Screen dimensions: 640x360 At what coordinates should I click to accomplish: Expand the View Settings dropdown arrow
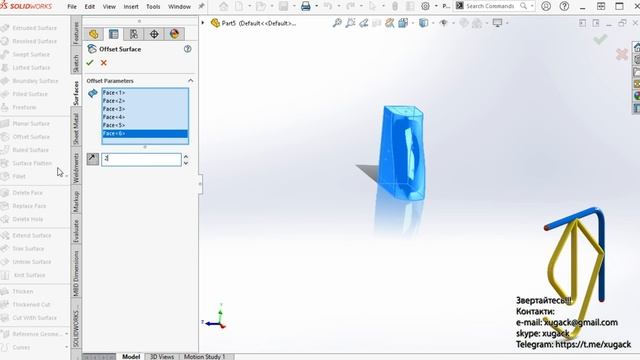[x=507, y=23]
